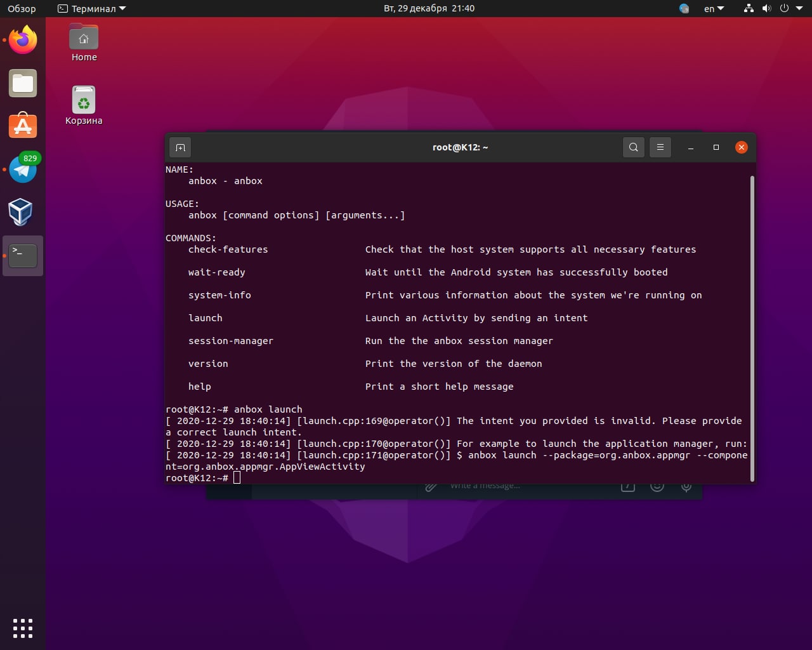Click the cursor at the last prompt
This screenshot has width=812, height=650.
[237, 477]
